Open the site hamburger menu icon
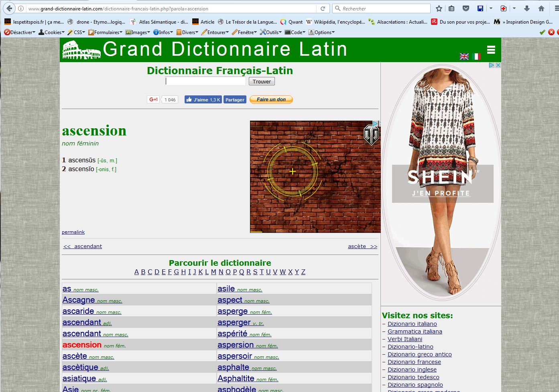The width and height of the screenshot is (559, 392). (491, 50)
